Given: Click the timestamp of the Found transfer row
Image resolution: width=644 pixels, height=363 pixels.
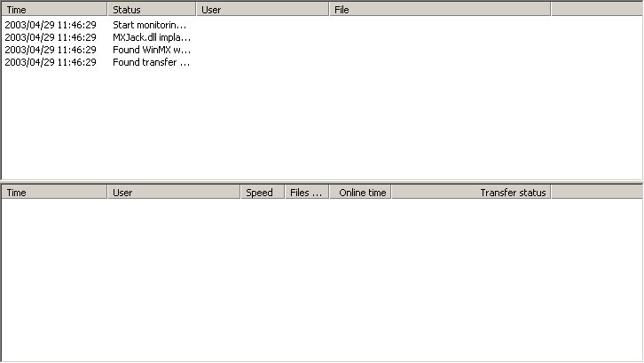Looking at the screenshot, I should [x=51, y=62].
